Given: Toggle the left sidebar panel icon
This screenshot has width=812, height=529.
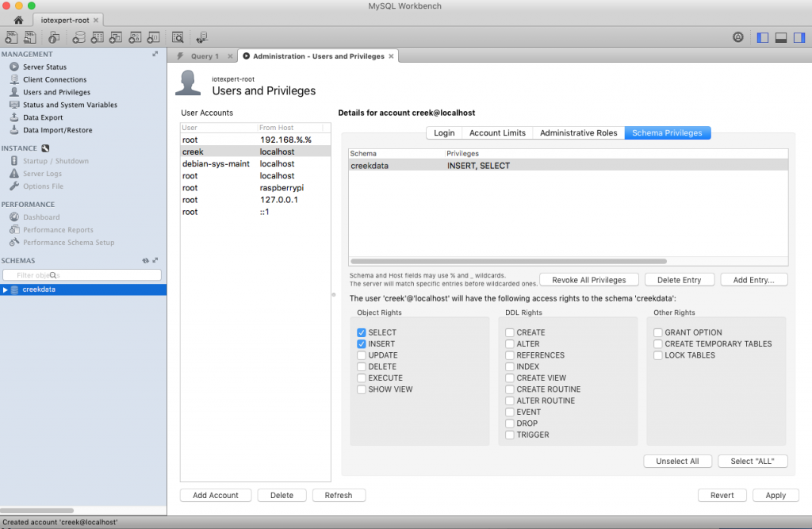Looking at the screenshot, I should [x=762, y=37].
